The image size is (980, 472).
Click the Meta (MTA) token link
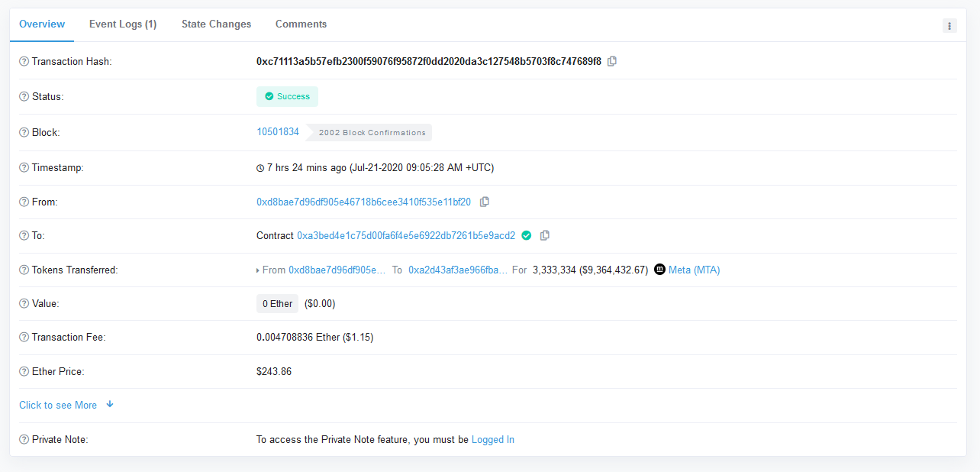[694, 270]
